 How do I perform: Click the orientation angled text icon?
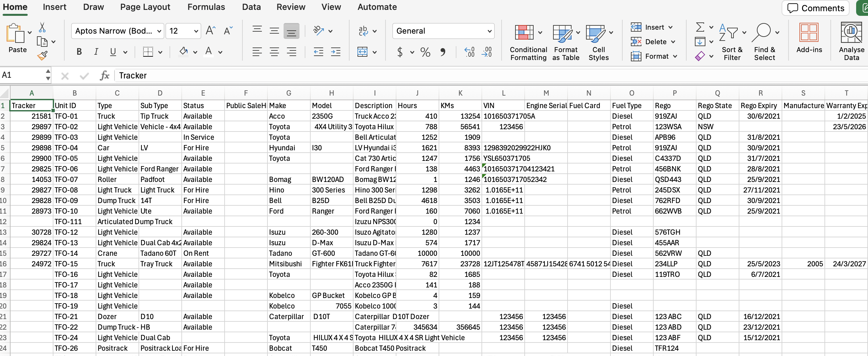319,31
